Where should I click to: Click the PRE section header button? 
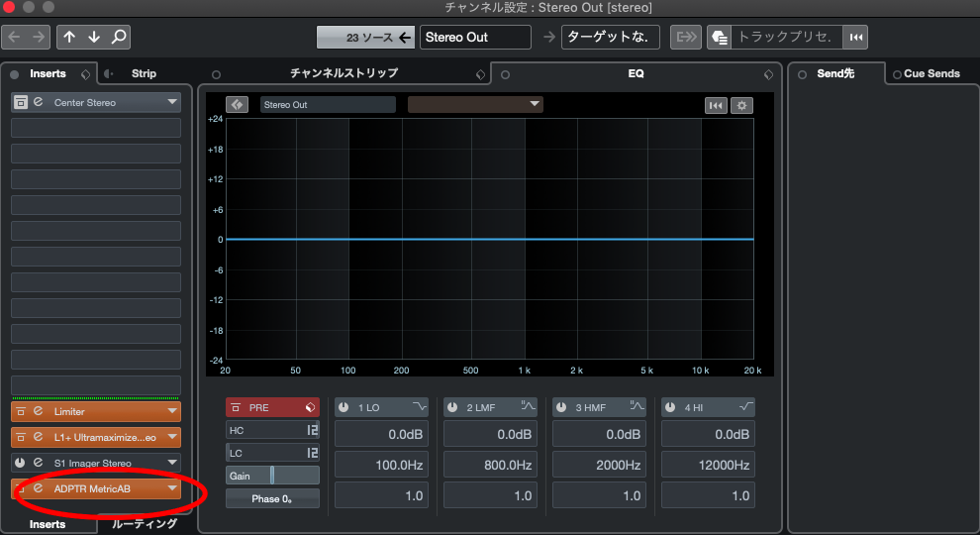click(x=272, y=407)
